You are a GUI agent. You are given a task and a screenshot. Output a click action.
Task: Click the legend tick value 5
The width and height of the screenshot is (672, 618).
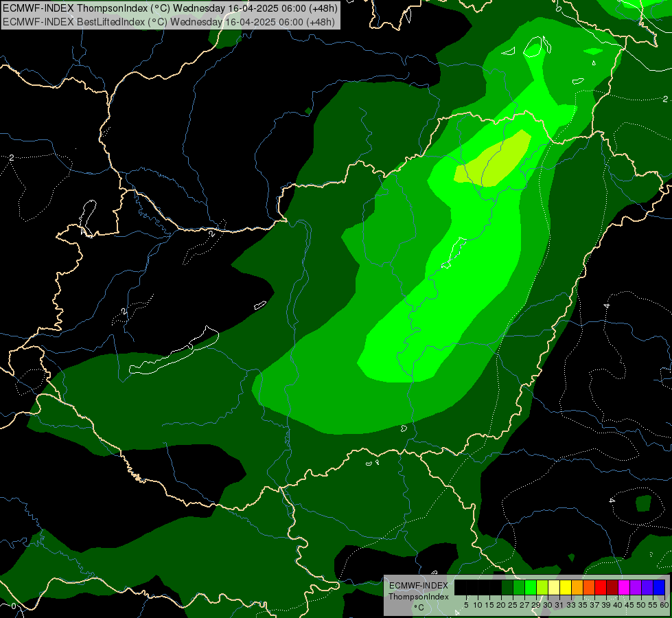pos(466,605)
